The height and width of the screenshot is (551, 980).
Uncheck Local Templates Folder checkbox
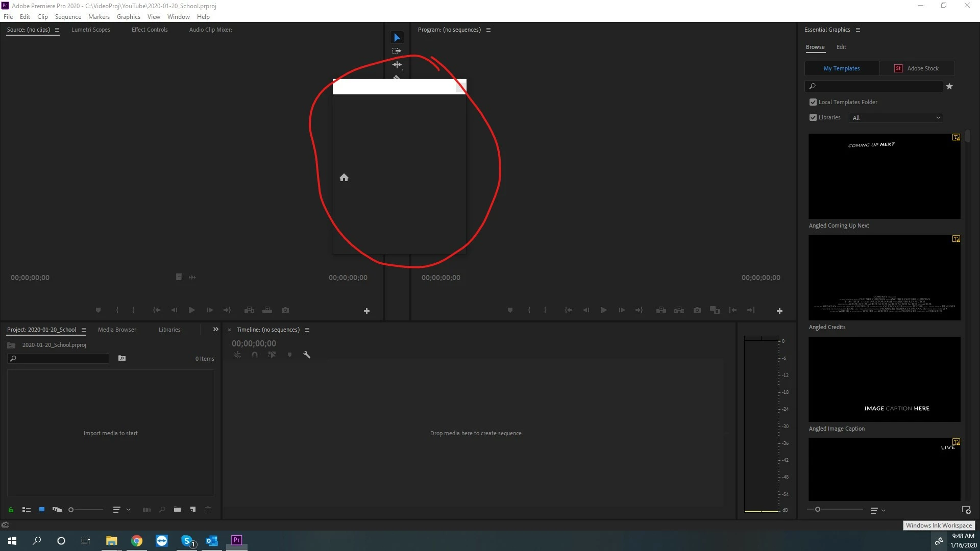[813, 102]
